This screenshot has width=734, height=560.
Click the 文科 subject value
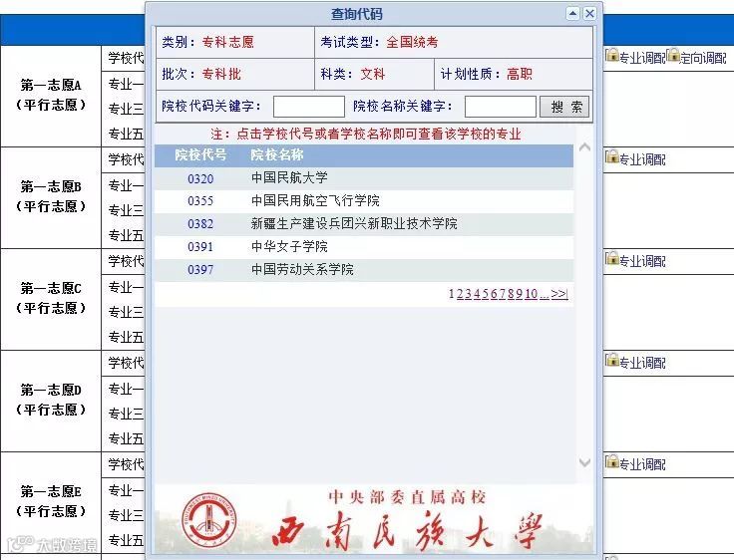point(373,74)
